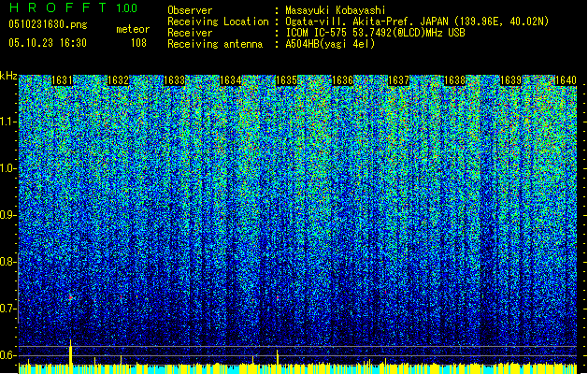Click the 1631 time marker
Screen dimensions: 588x374
tap(63, 81)
